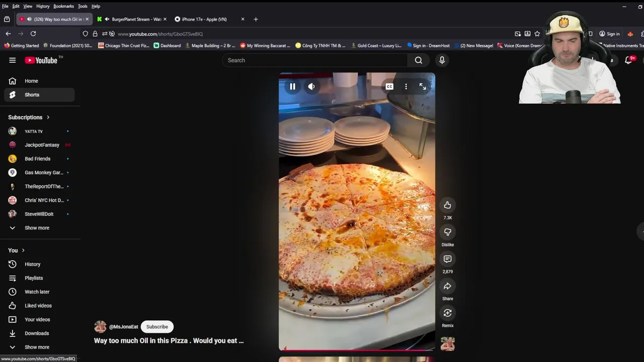Open TheReportOfThe... channel
Screen dimensions: 644x362
tap(39, 187)
